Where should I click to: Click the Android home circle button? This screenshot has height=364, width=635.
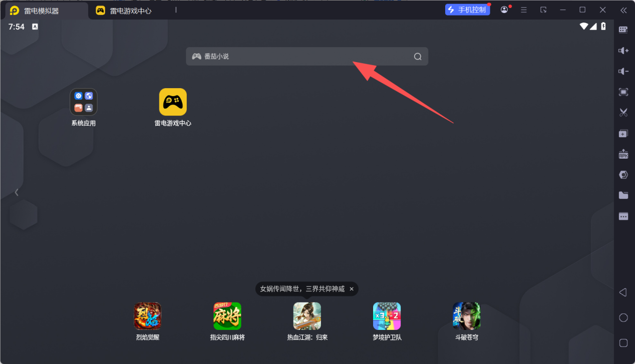(x=623, y=317)
